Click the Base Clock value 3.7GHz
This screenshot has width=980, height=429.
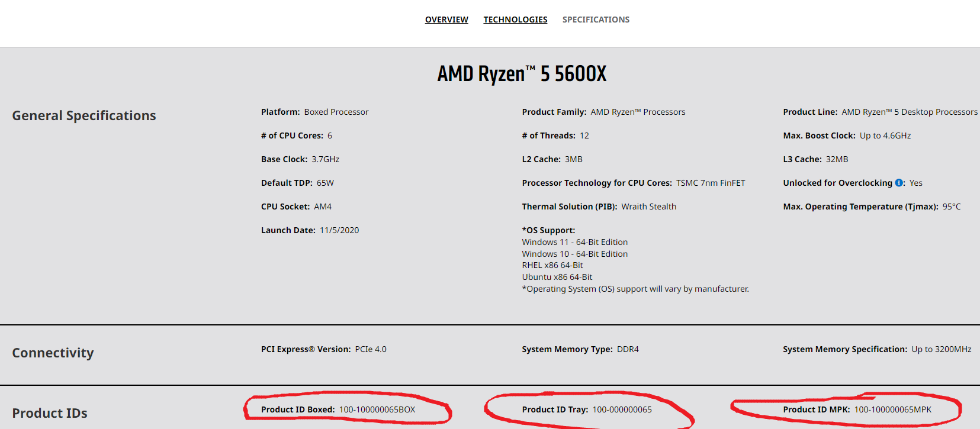click(x=326, y=159)
